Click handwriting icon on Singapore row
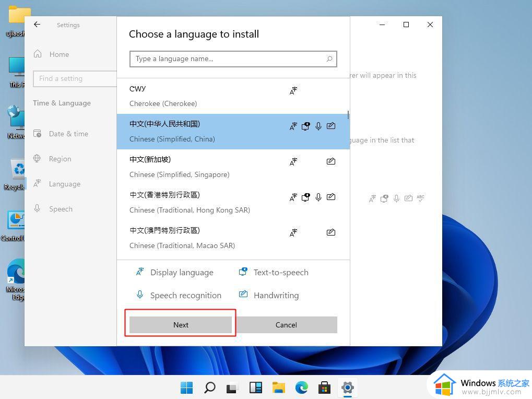Image resolution: width=532 pixels, height=399 pixels. tap(331, 161)
